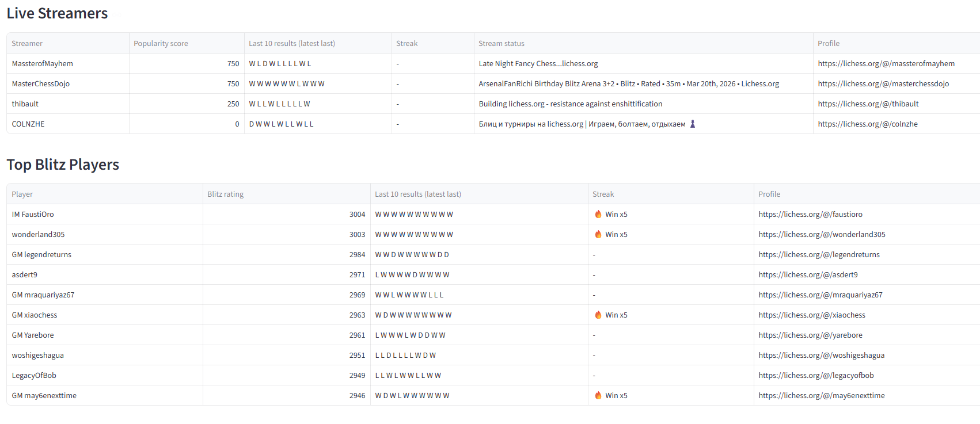Click the fire streak icon for GM xiaochess
This screenshot has height=424, width=980.
coord(598,315)
